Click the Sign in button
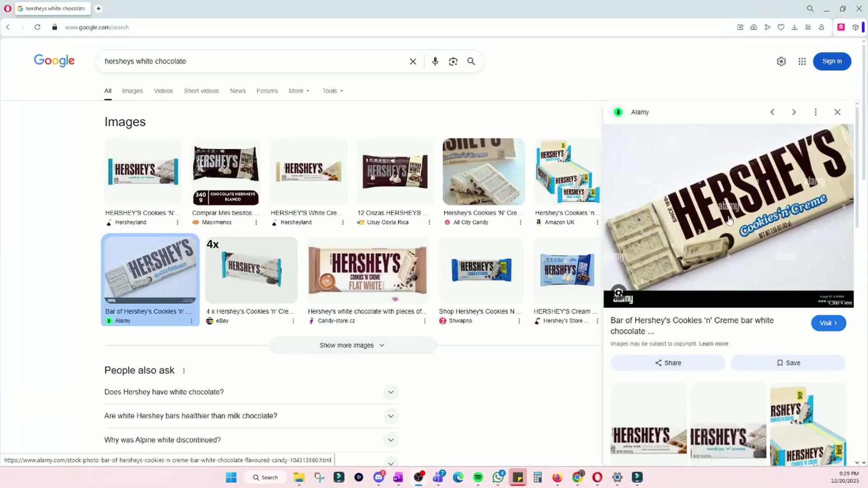868x488 pixels. point(832,61)
